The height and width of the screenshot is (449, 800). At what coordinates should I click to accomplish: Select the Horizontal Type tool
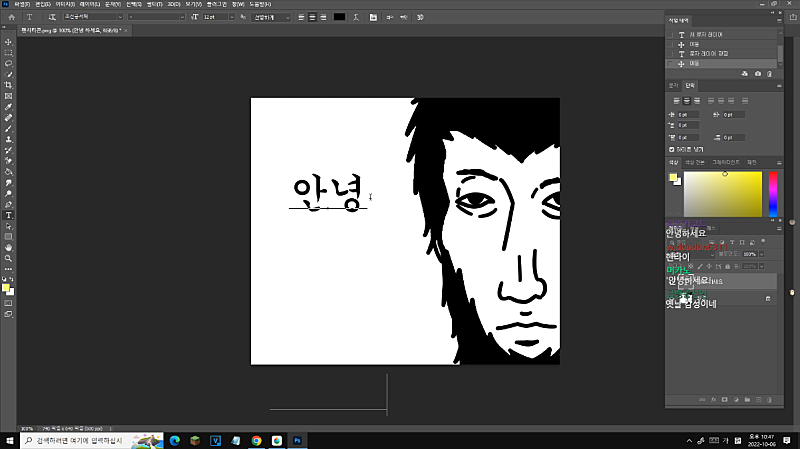9,214
